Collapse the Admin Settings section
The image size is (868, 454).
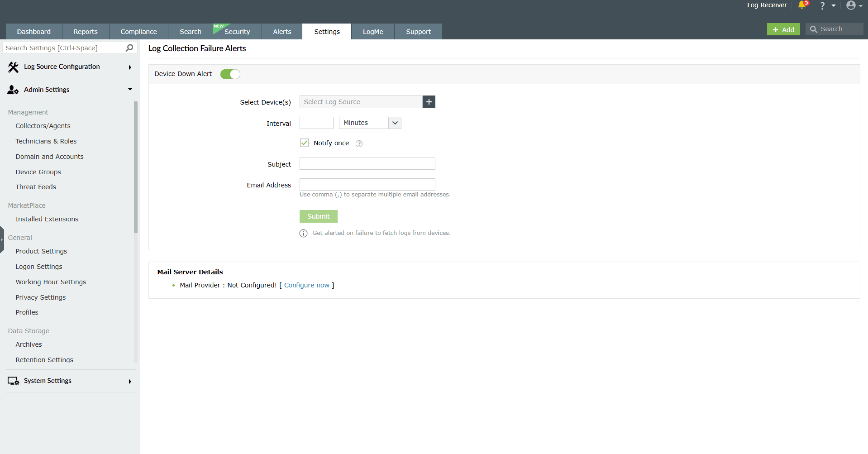[130, 90]
